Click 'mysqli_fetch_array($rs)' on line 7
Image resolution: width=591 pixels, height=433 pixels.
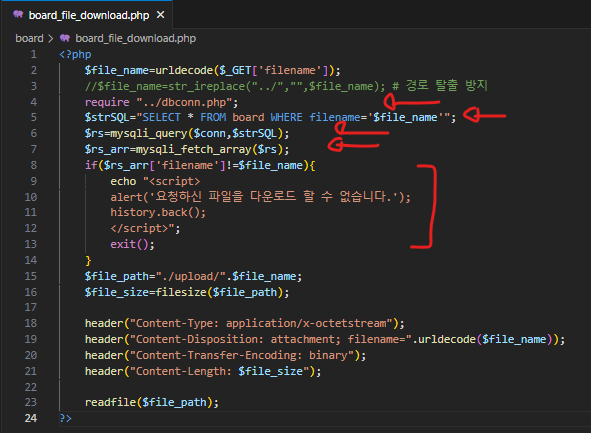point(209,150)
